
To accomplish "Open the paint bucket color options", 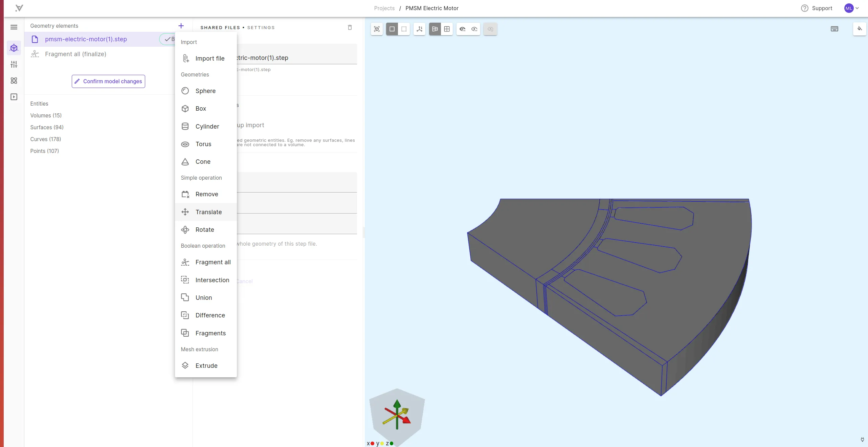I will pyautogui.click(x=860, y=29).
